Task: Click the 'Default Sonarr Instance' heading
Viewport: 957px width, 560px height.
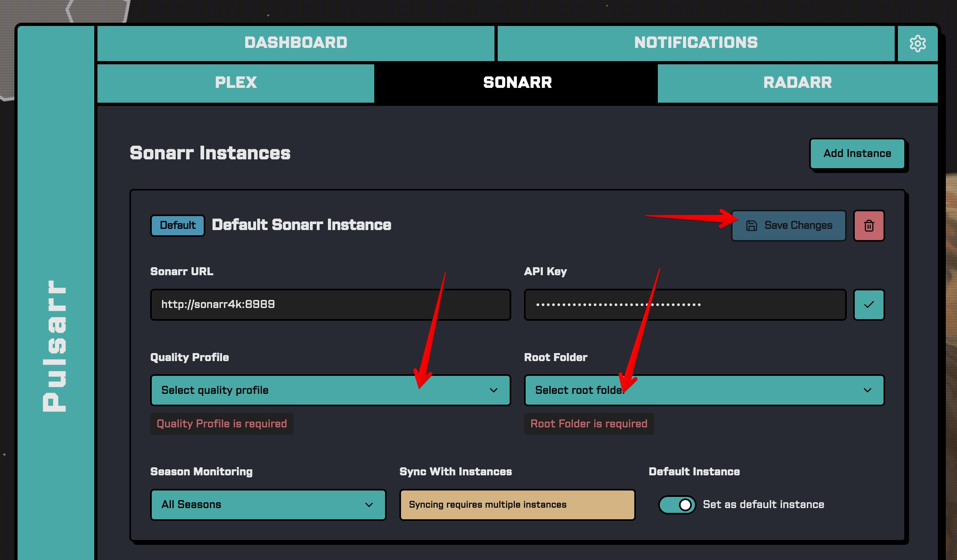Action: (x=302, y=225)
